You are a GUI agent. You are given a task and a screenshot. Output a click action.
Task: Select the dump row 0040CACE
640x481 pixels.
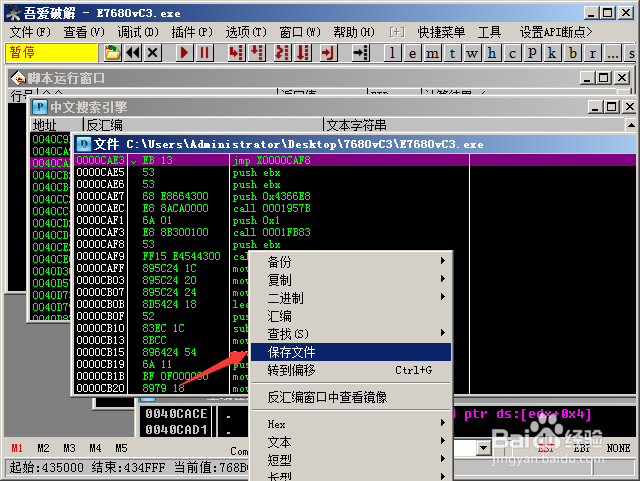[x=176, y=414]
